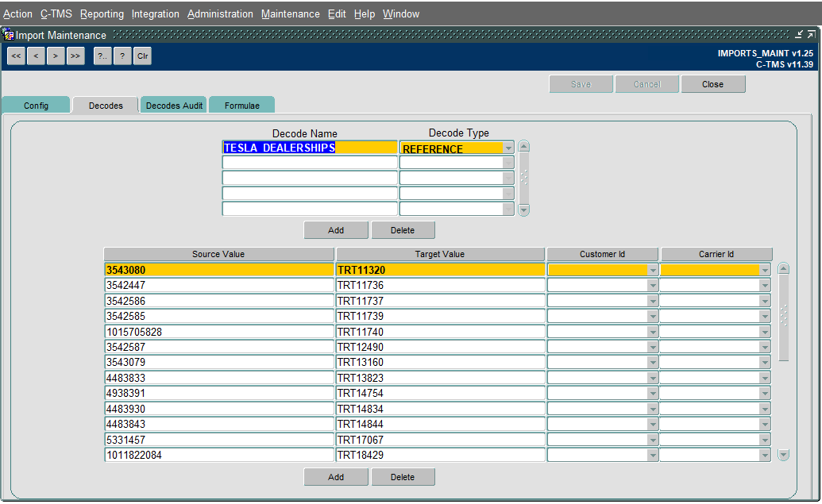Screen dimensions: 822x504
Task: Open the Help menu
Action: (365, 14)
